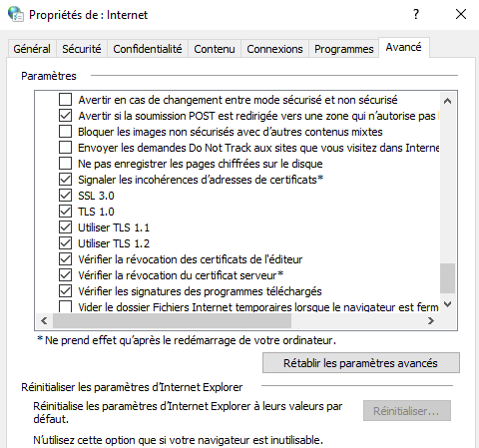The width and height of the screenshot is (479, 448).
Task: Click the Internet Properties globe icon
Action: tap(16, 14)
